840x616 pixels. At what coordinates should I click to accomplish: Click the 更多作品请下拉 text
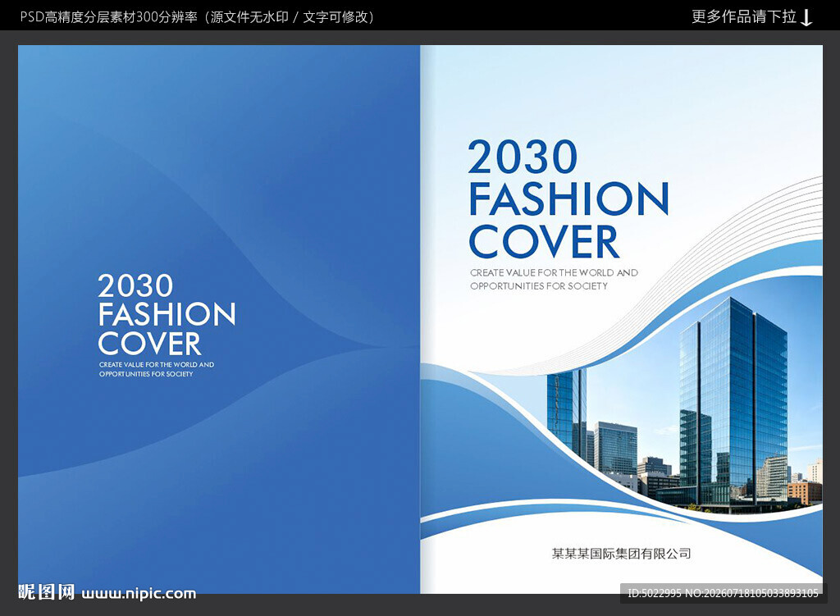(x=743, y=16)
